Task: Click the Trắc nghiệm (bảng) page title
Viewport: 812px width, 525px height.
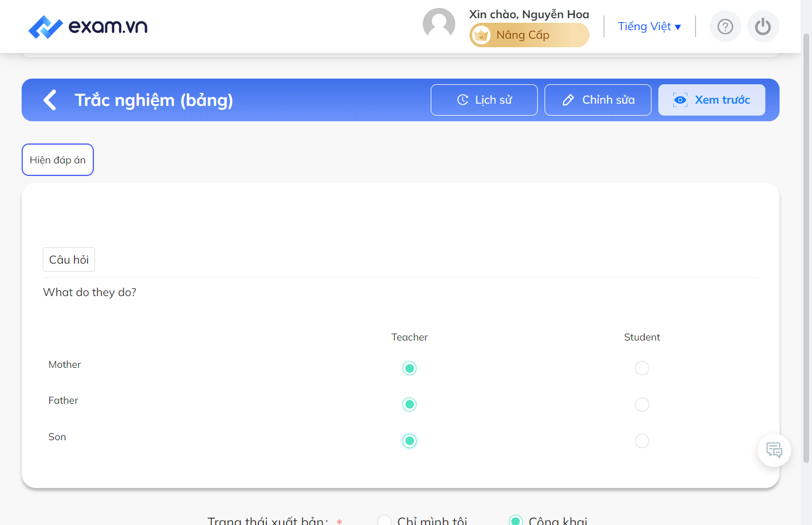Action: pyautogui.click(x=154, y=100)
